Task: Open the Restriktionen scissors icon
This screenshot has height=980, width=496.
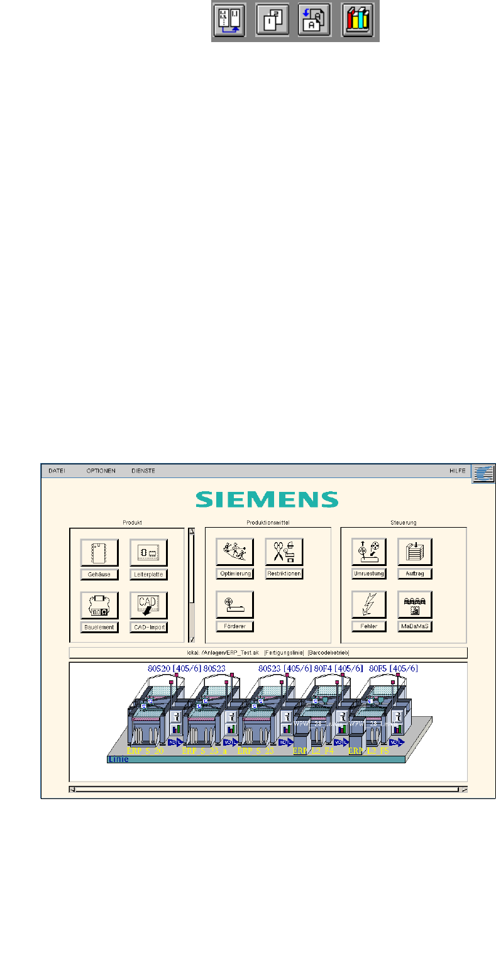Action: (284, 552)
